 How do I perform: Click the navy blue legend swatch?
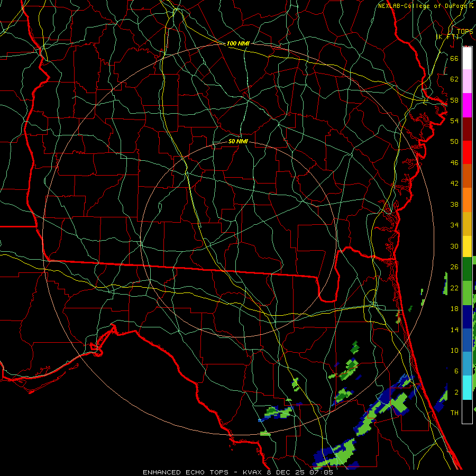click(x=467, y=317)
